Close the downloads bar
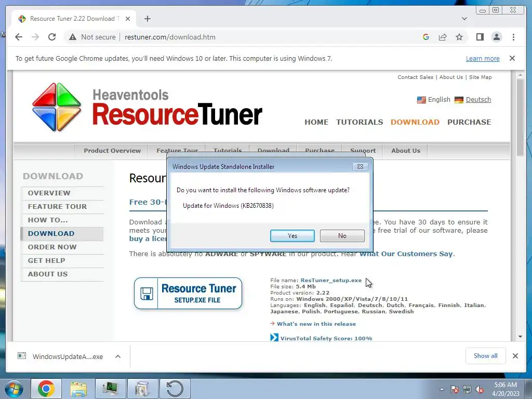Image resolution: width=532 pixels, height=399 pixels. [x=515, y=356]
